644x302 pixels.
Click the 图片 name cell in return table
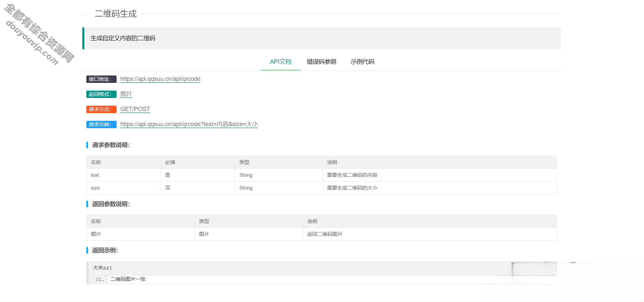[x=141, y=234]
